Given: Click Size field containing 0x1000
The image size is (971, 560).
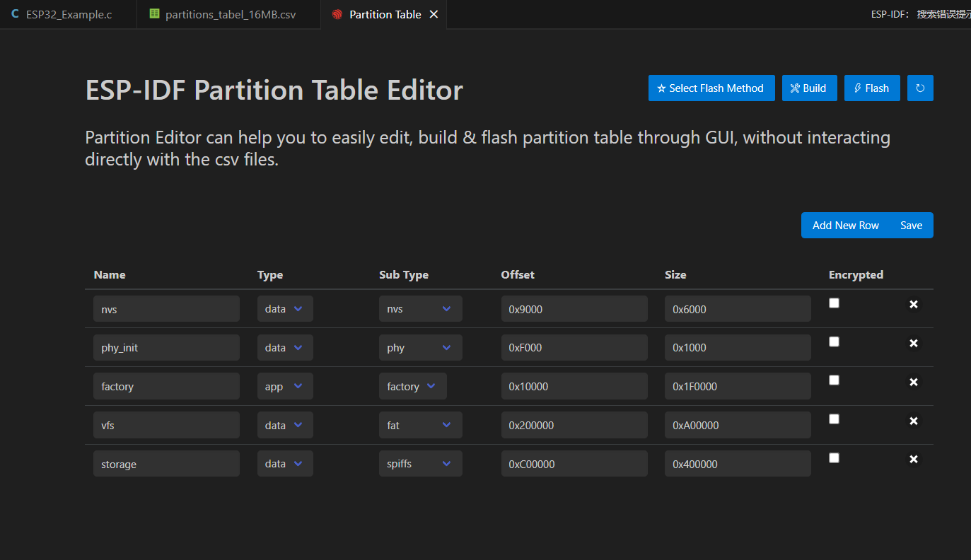Looking at the screenshot, I should coord(738,348).
